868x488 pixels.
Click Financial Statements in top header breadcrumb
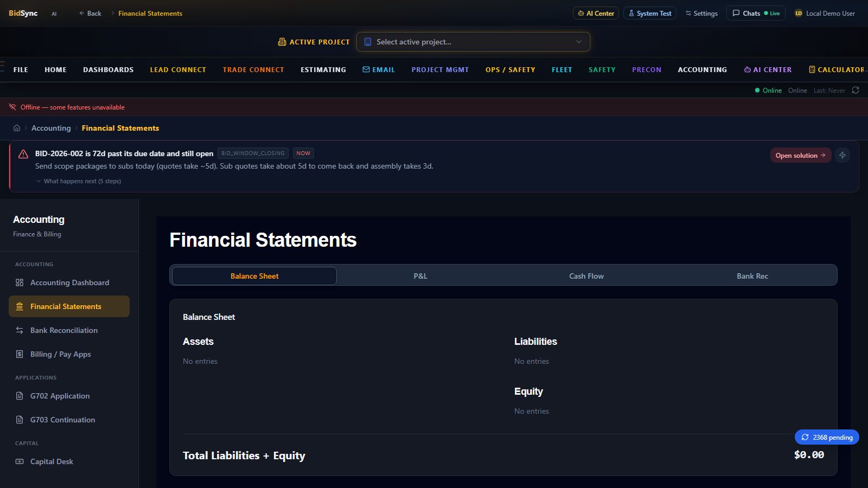point(150,13)
